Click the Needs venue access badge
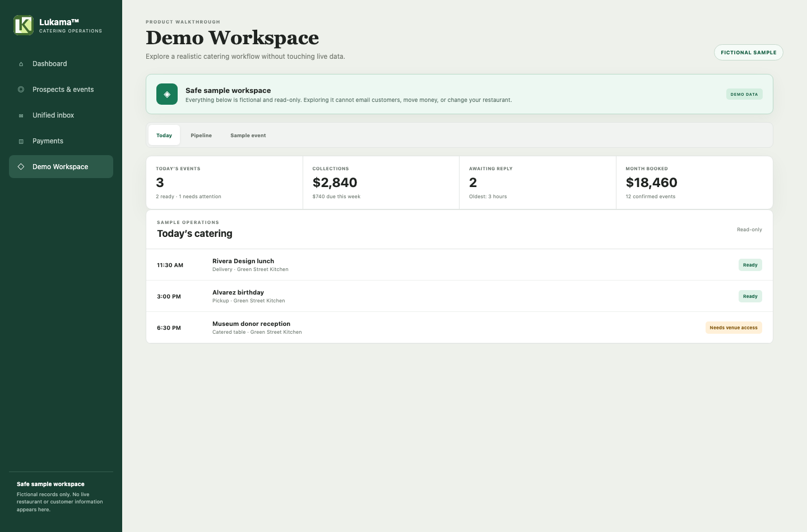The width and height of the screenshot is (807, 532). (734, 328)
